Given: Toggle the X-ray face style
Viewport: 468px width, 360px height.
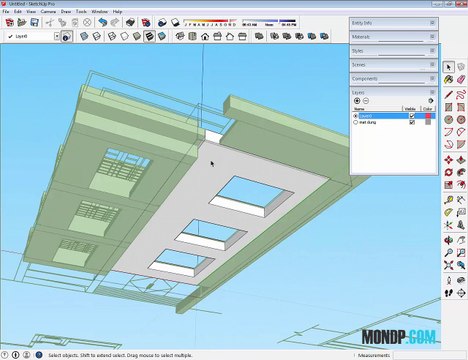Looking at the screenshot, I should pos(84,36).
